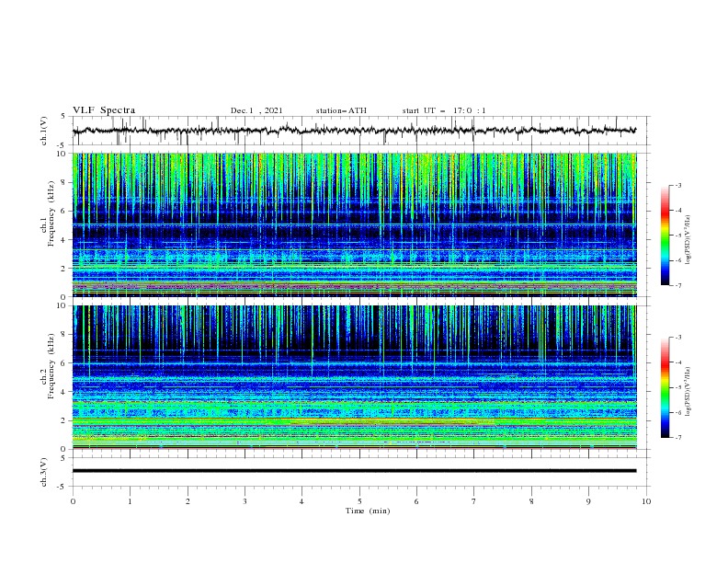This screenshot has width=728, height=563.
Task: Click the "0" tick on the time axis
Action: [73, 501]
